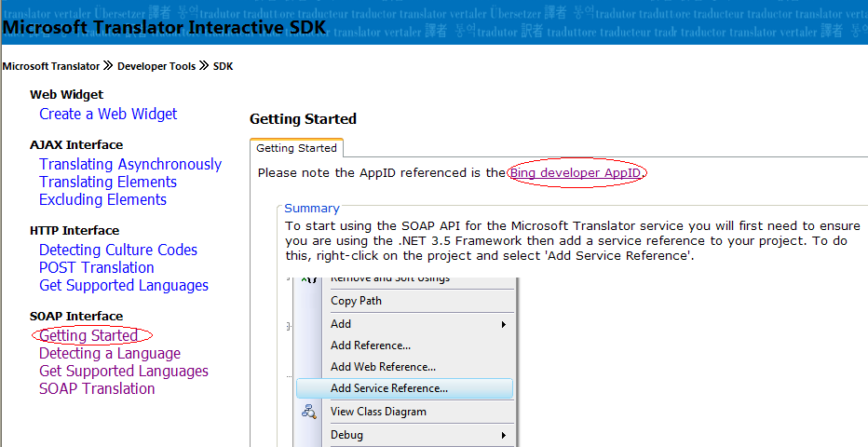The width and height of the screenshot is (868, 447).
Task: Select Add Service Reference... menu entry
Action: point(405,388)
